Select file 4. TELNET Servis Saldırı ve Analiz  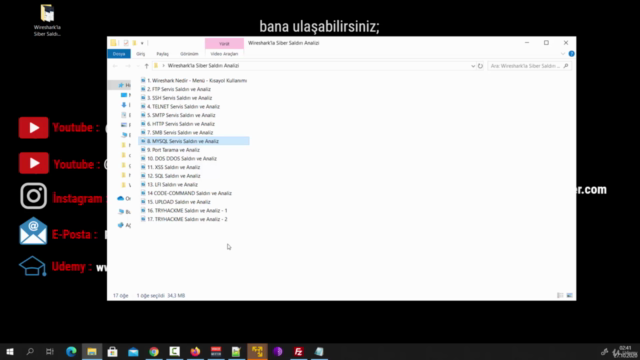tap(180, 107)
